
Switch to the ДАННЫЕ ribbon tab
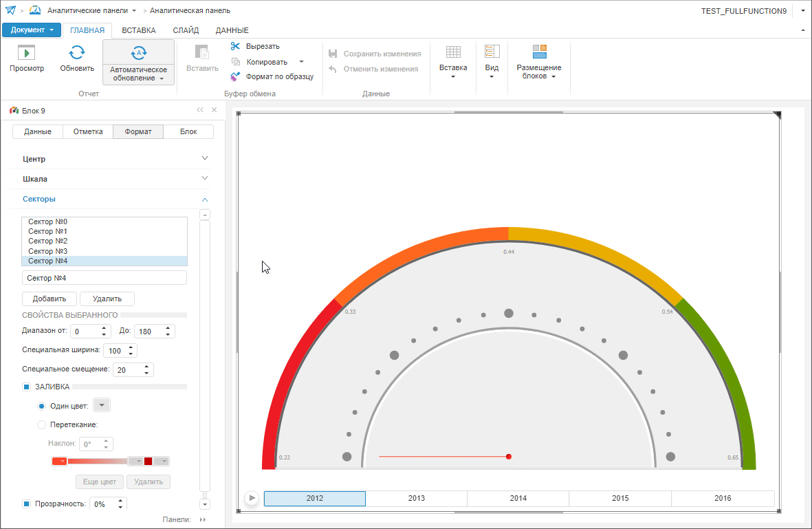click(232, 30)
